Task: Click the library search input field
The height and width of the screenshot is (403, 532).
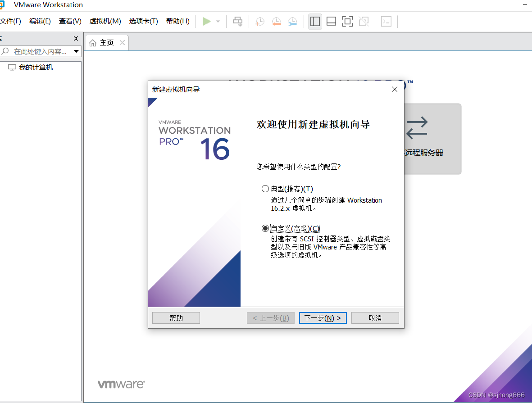Action: 41,52
